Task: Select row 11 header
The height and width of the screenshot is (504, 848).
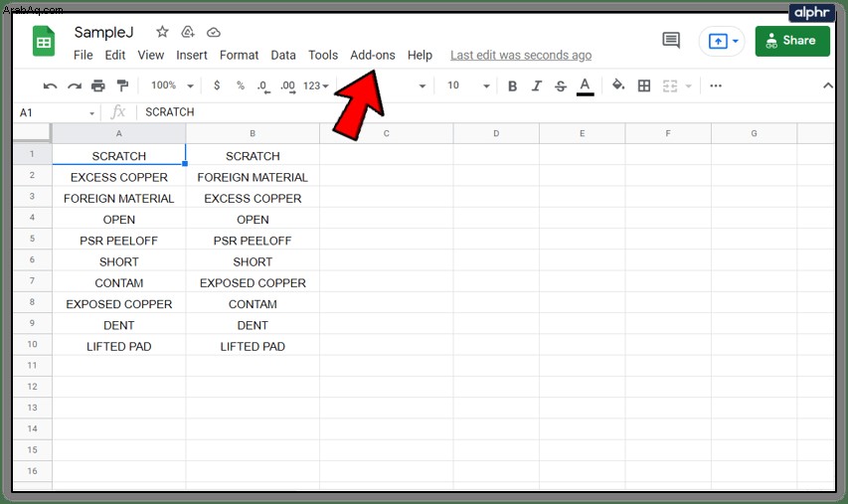Action: [32, 366]
